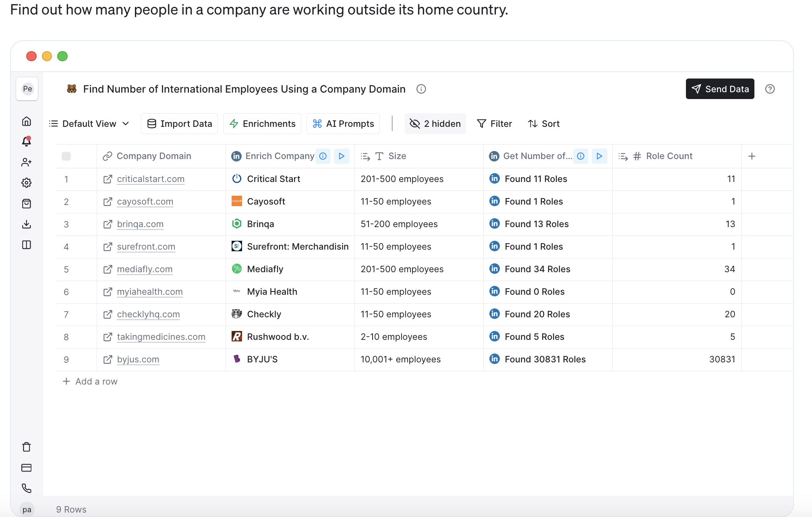
Task: Open the myiahealth.com link
Action: 150,292
